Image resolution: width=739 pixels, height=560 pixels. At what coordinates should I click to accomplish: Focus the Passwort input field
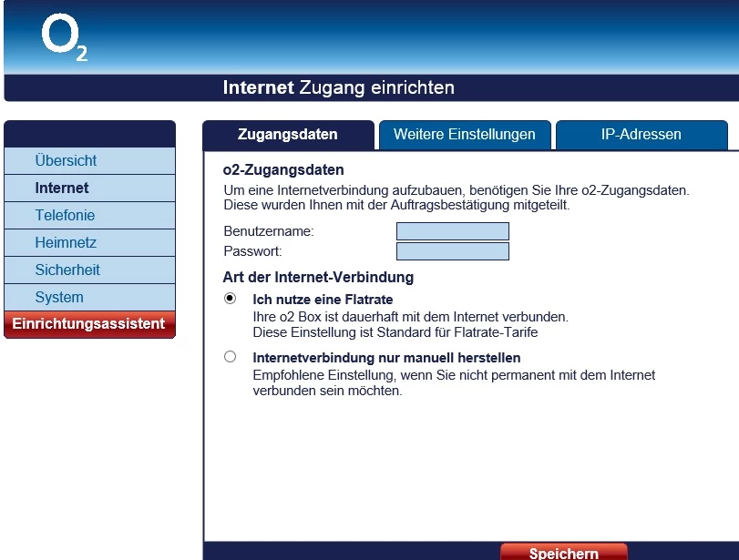(453, 251)
